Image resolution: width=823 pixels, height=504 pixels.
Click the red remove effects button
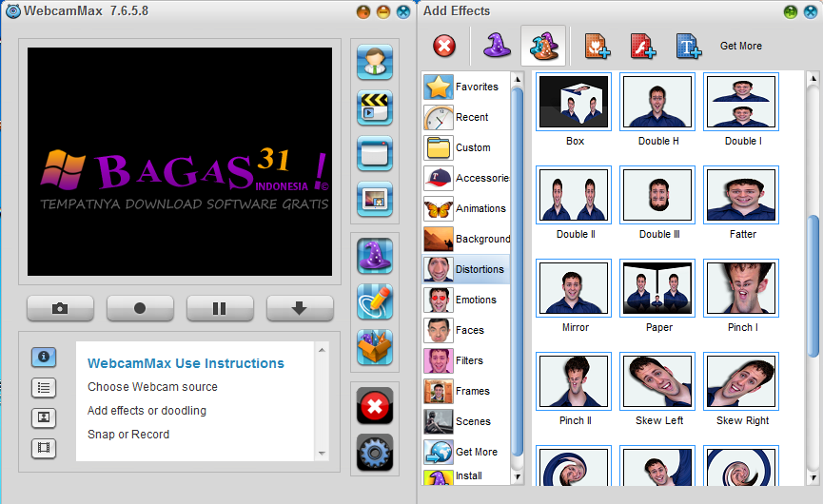pyautogui.click(x=375, y=406)
